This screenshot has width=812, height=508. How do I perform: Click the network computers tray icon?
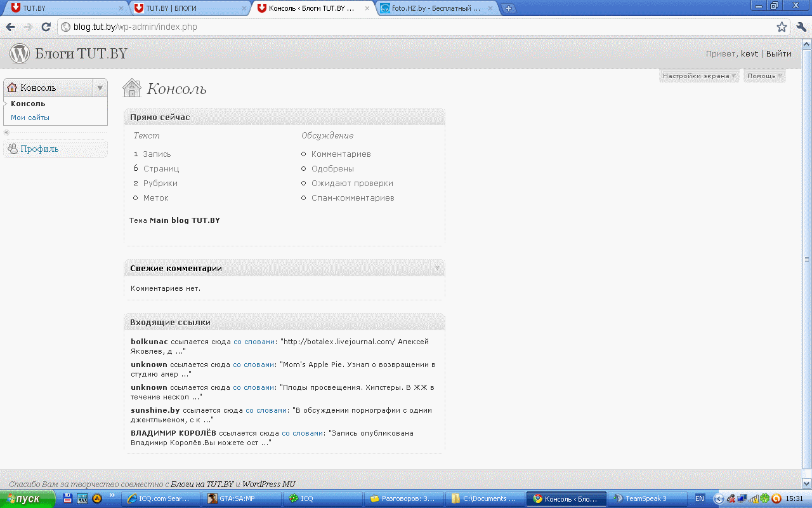(x=742, y=498)
